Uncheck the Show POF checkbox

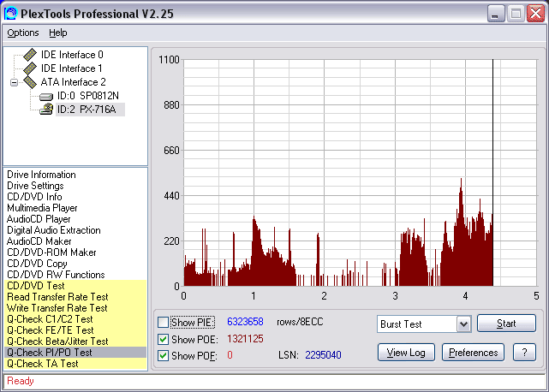tap(163, 355)
